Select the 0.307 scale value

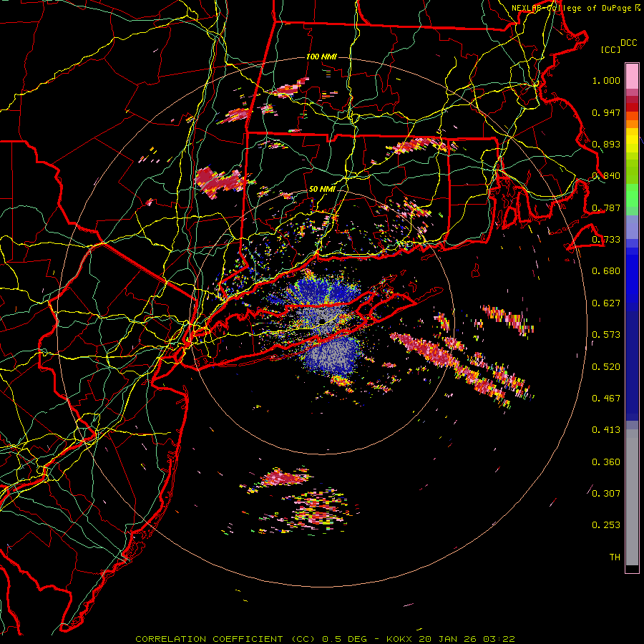click(606, 493)
